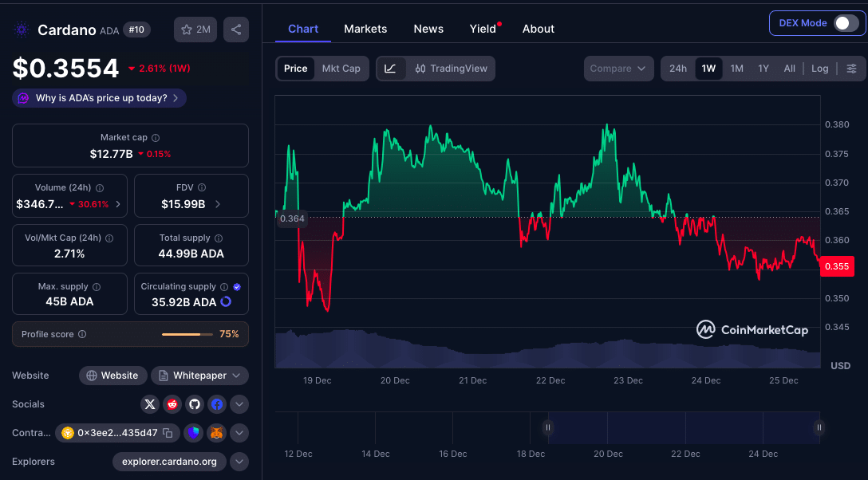Click the Reddit social icon
The height and width of the screenshot is (480, 868).
point(172,404)
